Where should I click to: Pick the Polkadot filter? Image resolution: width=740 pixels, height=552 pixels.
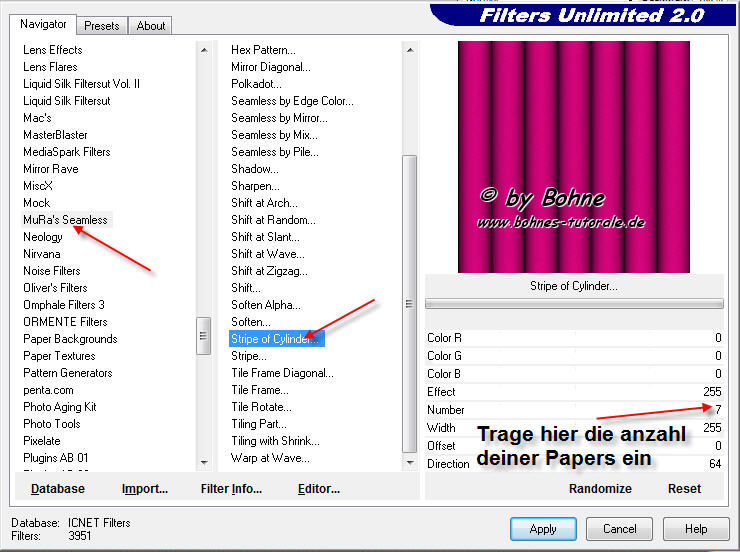(x=256, y=84)
